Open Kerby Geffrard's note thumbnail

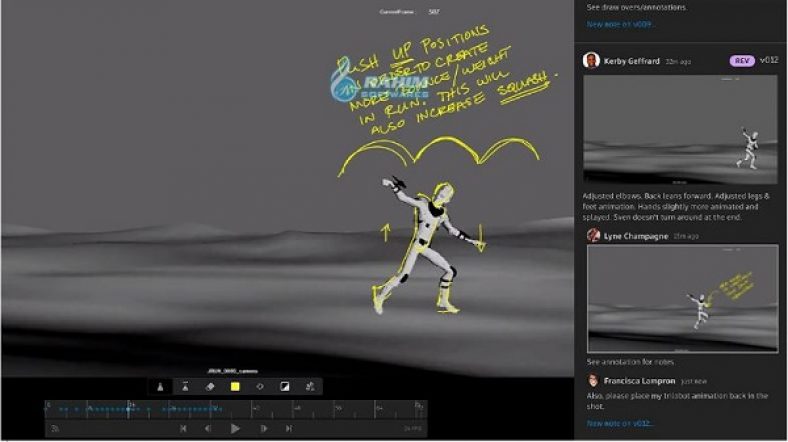(680, 130)
